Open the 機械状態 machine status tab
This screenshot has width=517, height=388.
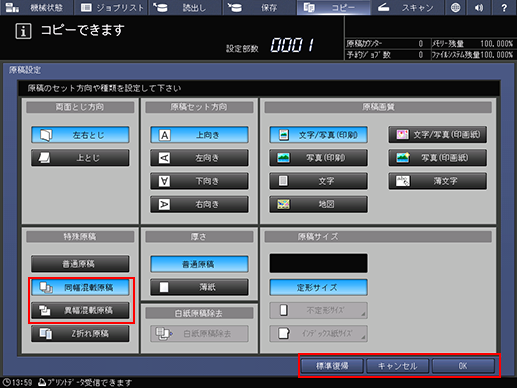tap(36, 7)
